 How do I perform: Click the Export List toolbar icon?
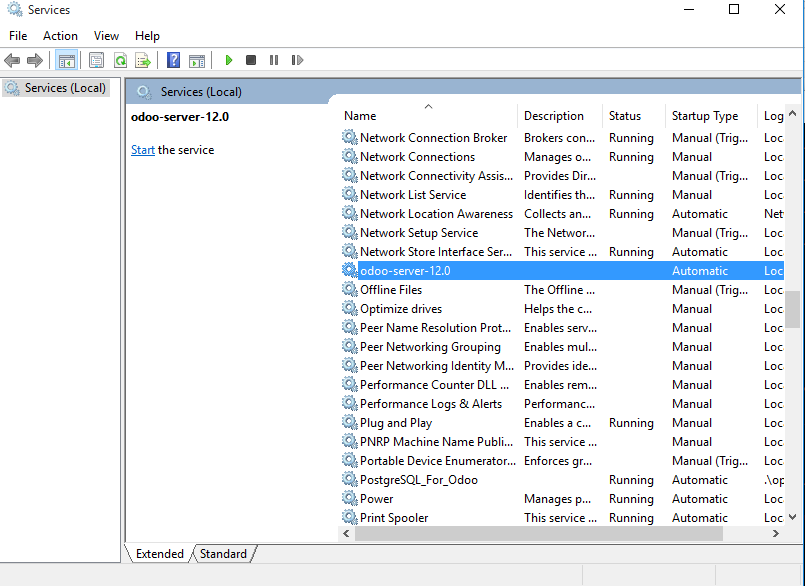(x=143, y=61)
